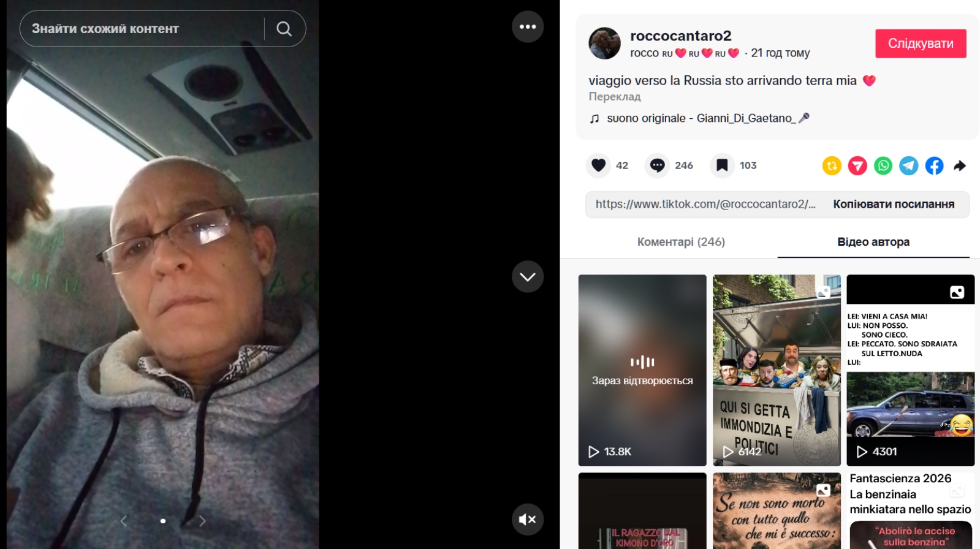Unmute the video sound
Screen dimensions: 980x549
point(528,520)
